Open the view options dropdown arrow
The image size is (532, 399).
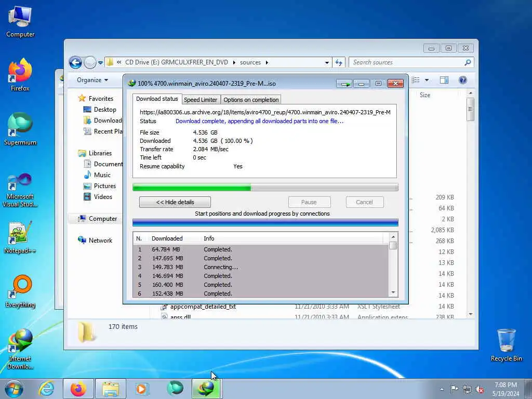(x=427, y=80)
